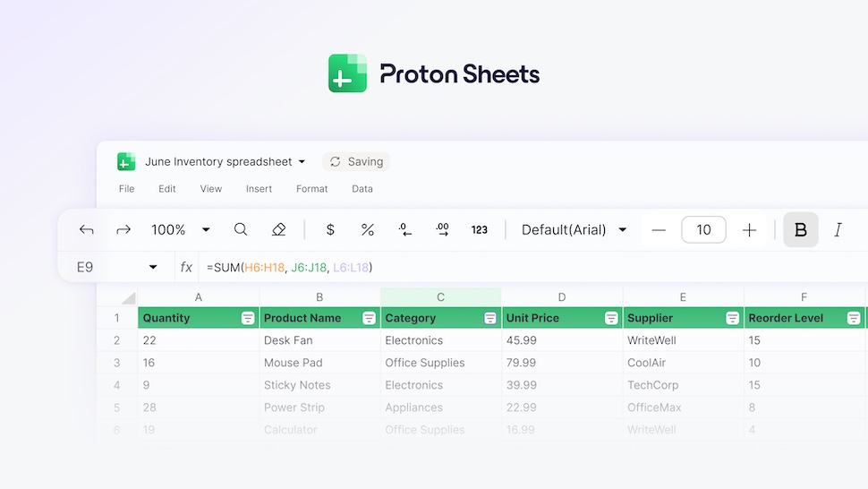The height and width of the screenshot is (489, 868).
Task: Apply currency dollar format
Action: [x=330, y=230]
